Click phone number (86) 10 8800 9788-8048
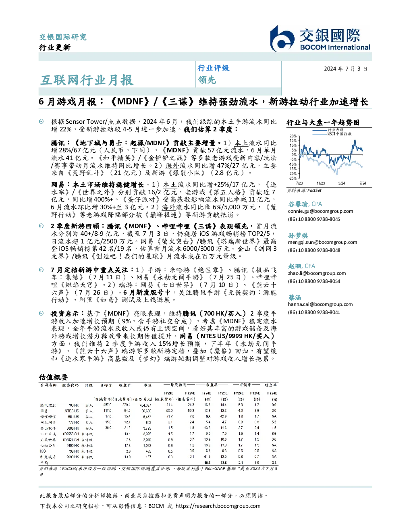411x532 pixels. (314, 250)
